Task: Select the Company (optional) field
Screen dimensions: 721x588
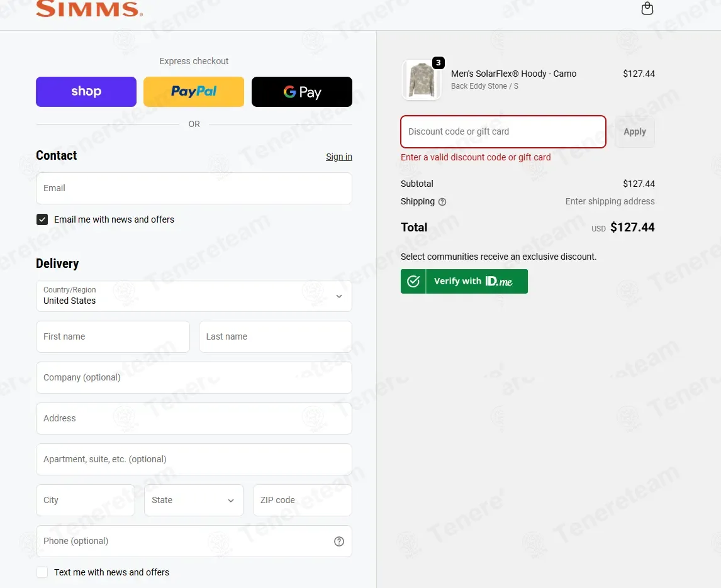Action: pyautogui.click(x=194, y=377)
